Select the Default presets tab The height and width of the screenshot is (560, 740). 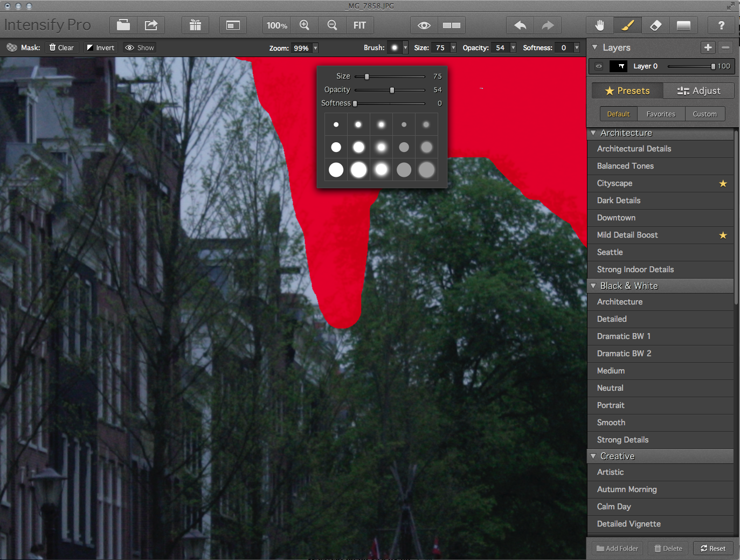click(x=618, y=114)
